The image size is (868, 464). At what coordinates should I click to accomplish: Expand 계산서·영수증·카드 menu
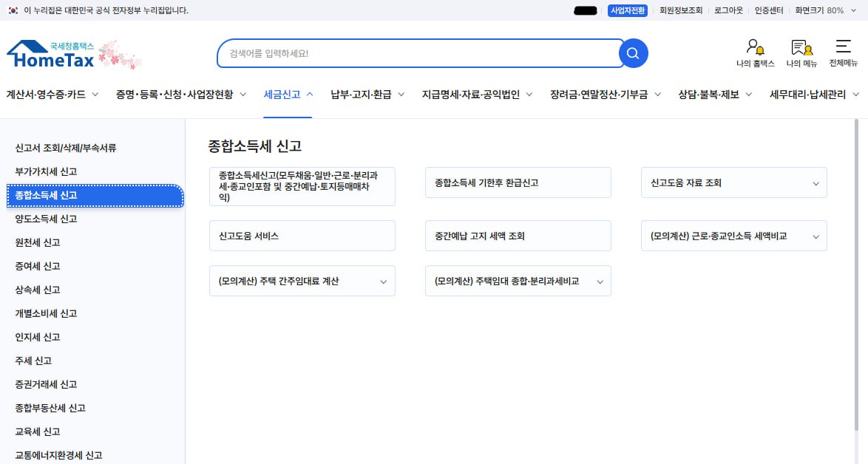pyautogui.click(x=52, y=95)
